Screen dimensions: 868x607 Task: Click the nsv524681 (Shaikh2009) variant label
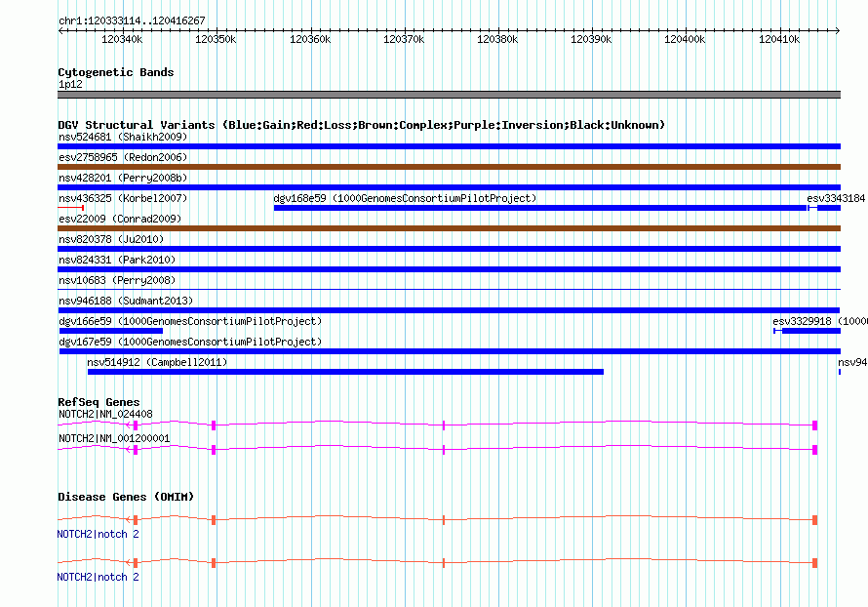[x=122, y=137]
